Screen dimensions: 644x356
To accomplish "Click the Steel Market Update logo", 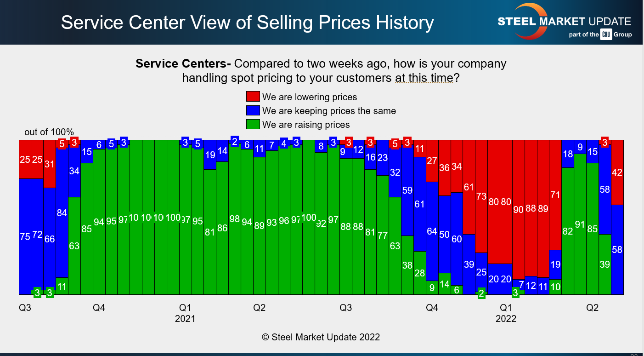I will pyautogui.click(x=564, y=22).
